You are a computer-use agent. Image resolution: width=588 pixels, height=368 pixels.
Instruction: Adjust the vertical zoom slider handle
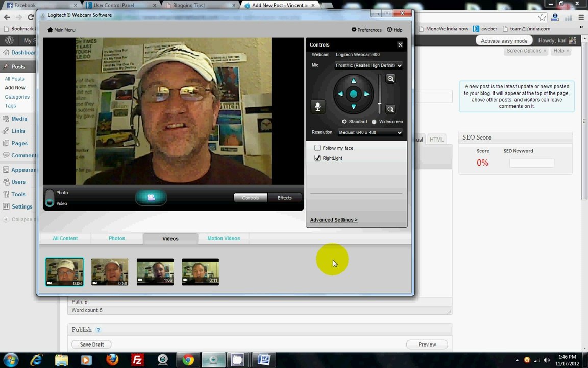tap(380, 104)
